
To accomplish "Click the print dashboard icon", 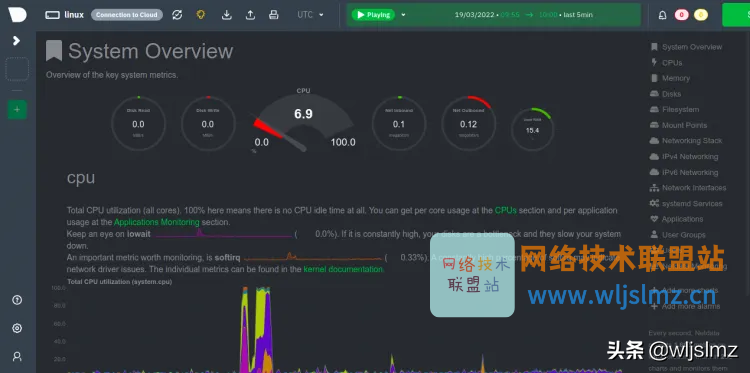I will [274, 15].
